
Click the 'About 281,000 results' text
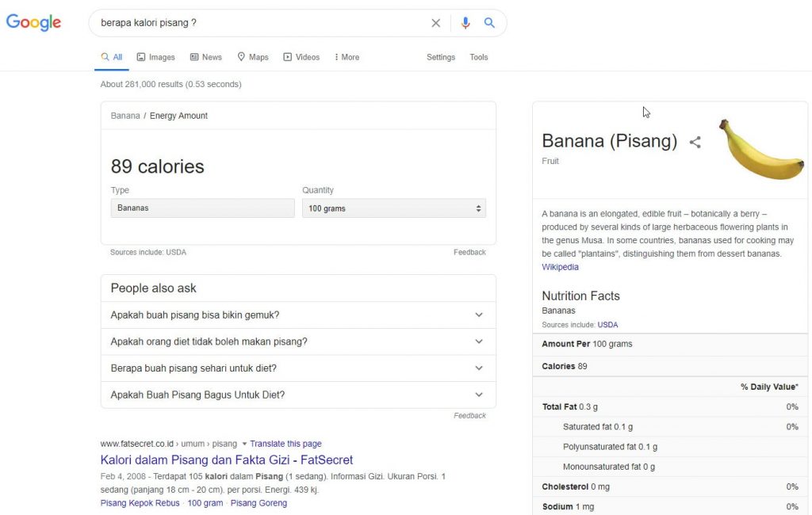tap(171, 84)
